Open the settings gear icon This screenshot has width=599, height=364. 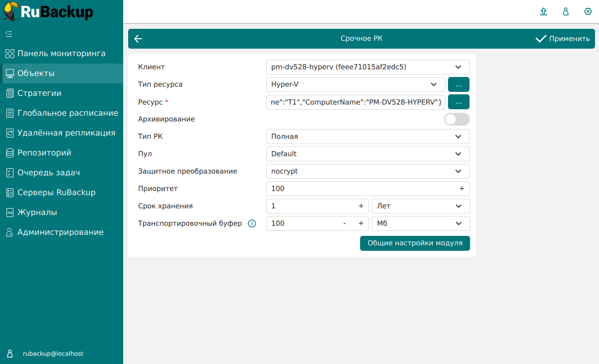pyautogui.click(x=588, y=12)
